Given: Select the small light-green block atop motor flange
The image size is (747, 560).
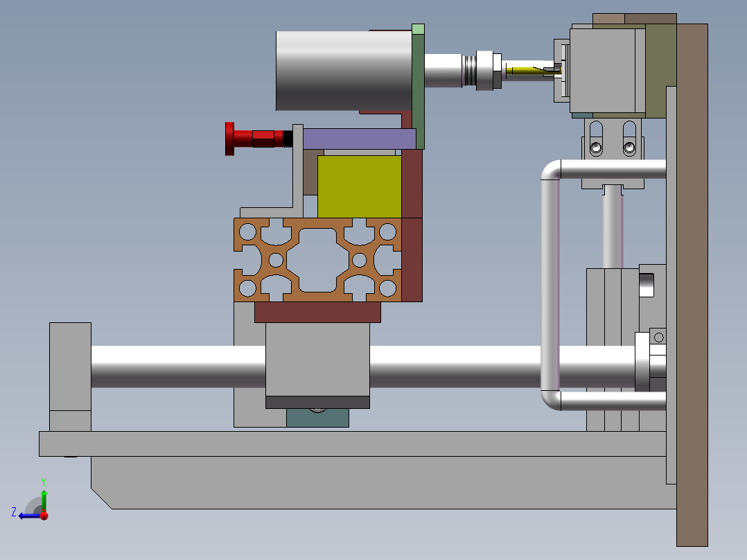Looking at the screenshot, I should [418, 29].
